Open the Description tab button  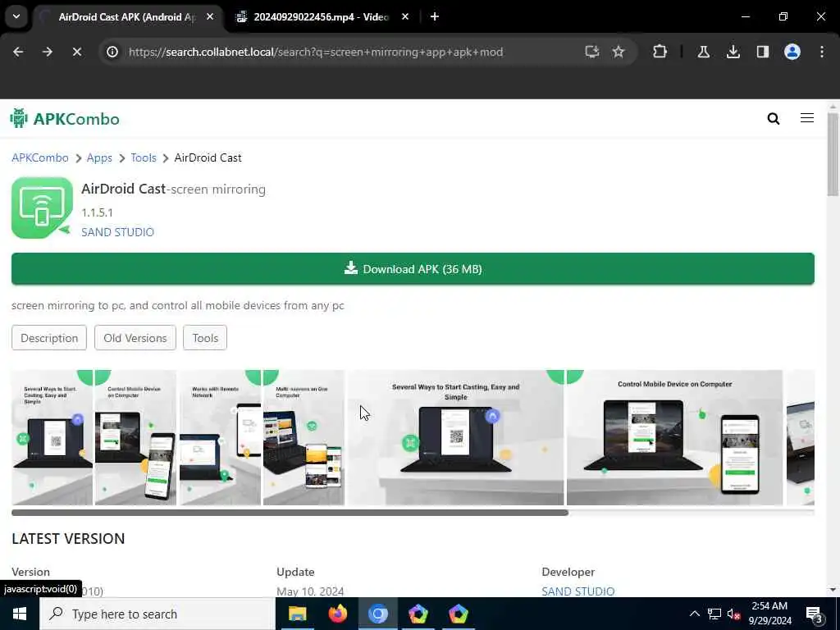tap(49, 338)
